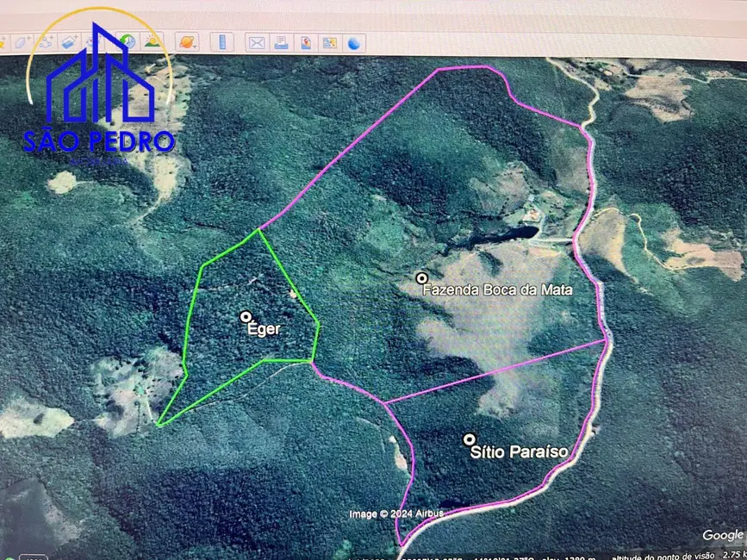Select the Add Path tool
Viewport: 747px width, 560px height.
tap(46, 41)
